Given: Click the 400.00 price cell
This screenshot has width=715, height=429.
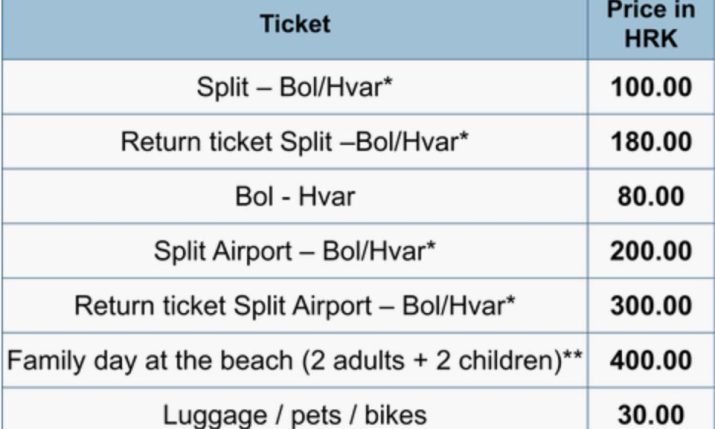Looking at the screenshot, I should click(650, 359).
